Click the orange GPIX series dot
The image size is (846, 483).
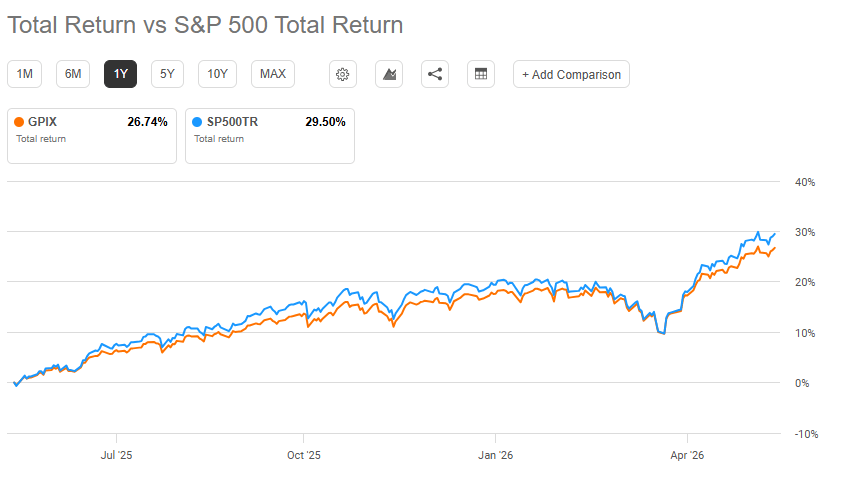click(x=19, y=122)
